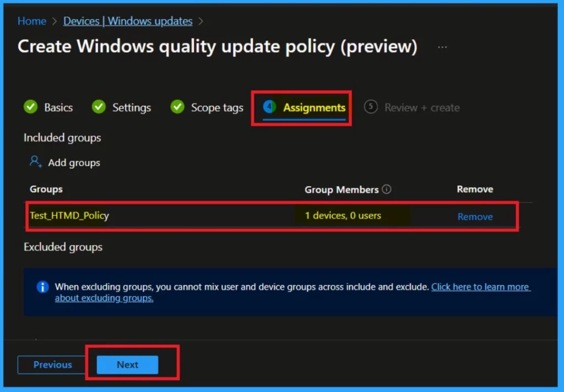564x392 pixels.
Task: Open the ellipsis more options menu
Action: pyautogui.click(x=442, y=47)
